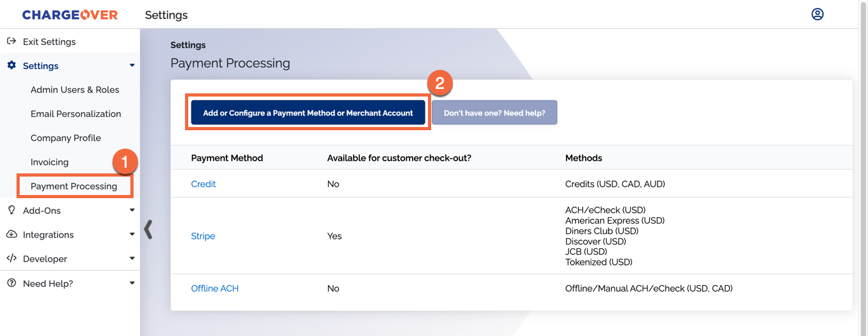Click the ChargeOver logo
The width and height of the screenshot is (868, 336).
(x=70, y=15)
